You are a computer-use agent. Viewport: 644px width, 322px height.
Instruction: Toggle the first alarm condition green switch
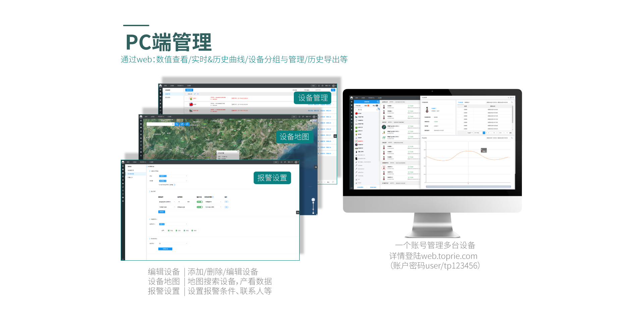pos(200,202)
